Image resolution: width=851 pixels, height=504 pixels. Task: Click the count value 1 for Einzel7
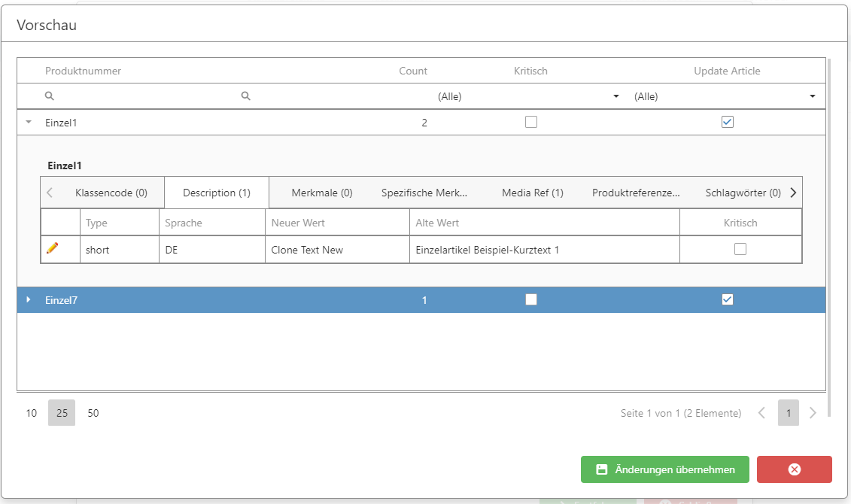[x=424, y=300]
